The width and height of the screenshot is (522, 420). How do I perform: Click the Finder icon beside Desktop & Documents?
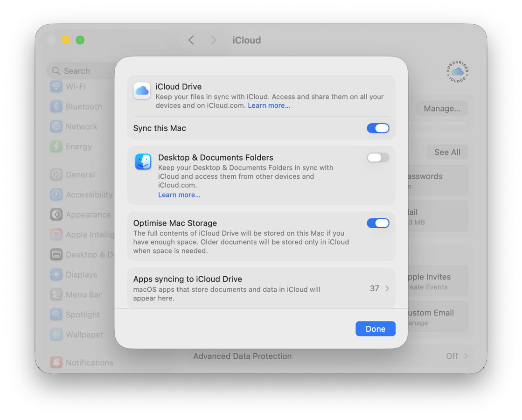[x=143, y=162]
